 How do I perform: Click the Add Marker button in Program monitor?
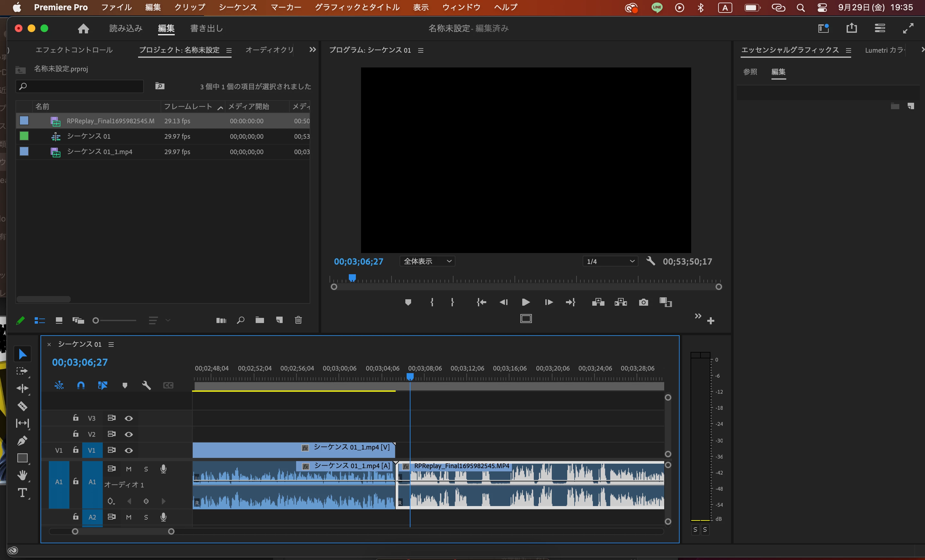click(408, 302)
